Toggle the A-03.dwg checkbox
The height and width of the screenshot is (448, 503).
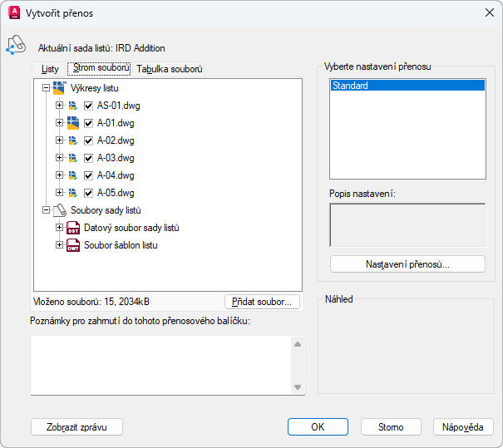pyautogui.click(x=88, y=158)
